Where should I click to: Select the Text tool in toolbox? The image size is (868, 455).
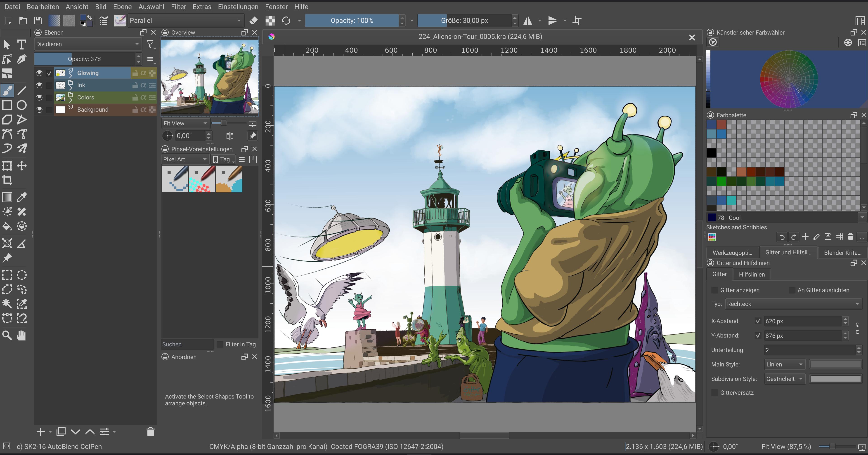point(21,45)
